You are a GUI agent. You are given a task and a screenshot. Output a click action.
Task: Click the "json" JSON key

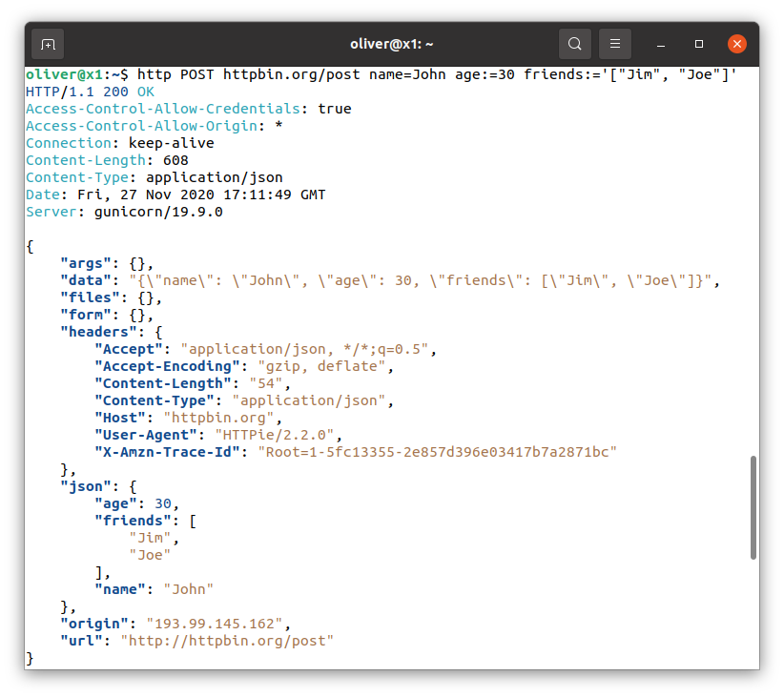(86, 486)
